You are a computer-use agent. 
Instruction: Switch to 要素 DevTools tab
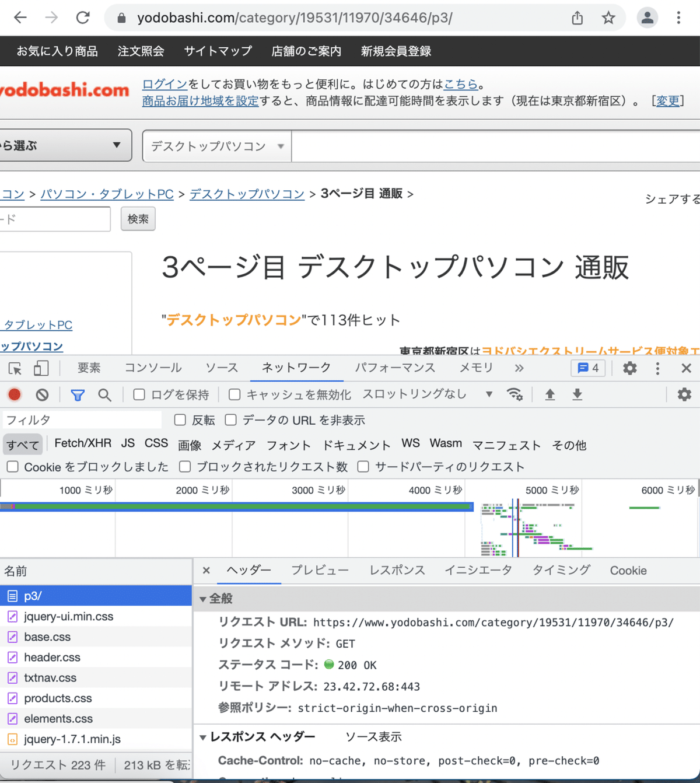[89, 368]
